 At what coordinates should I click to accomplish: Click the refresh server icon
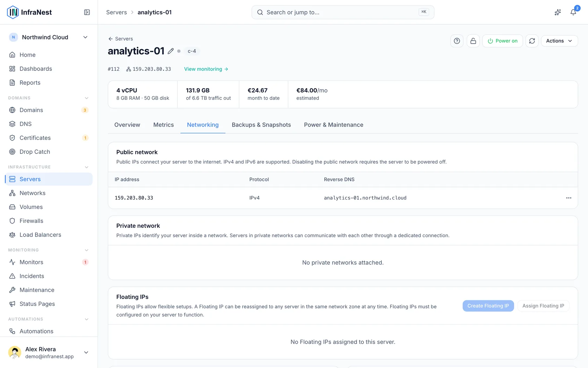coord(532,41)
